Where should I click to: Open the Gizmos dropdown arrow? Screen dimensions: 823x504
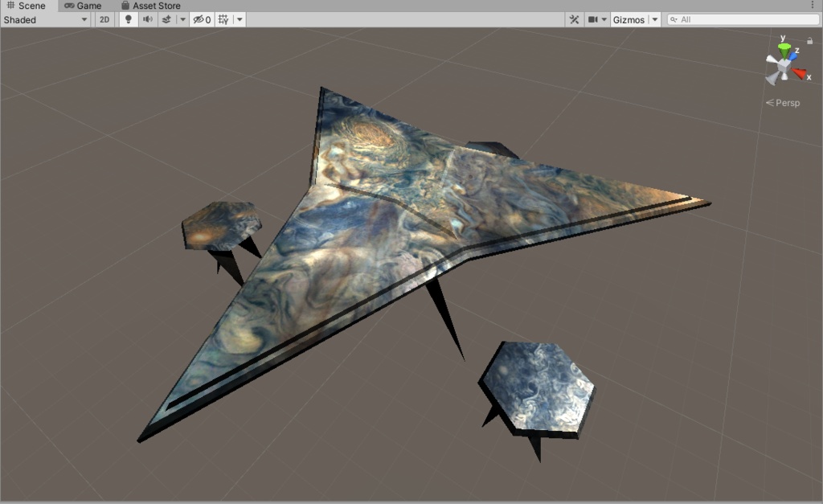tap(655, 19)
